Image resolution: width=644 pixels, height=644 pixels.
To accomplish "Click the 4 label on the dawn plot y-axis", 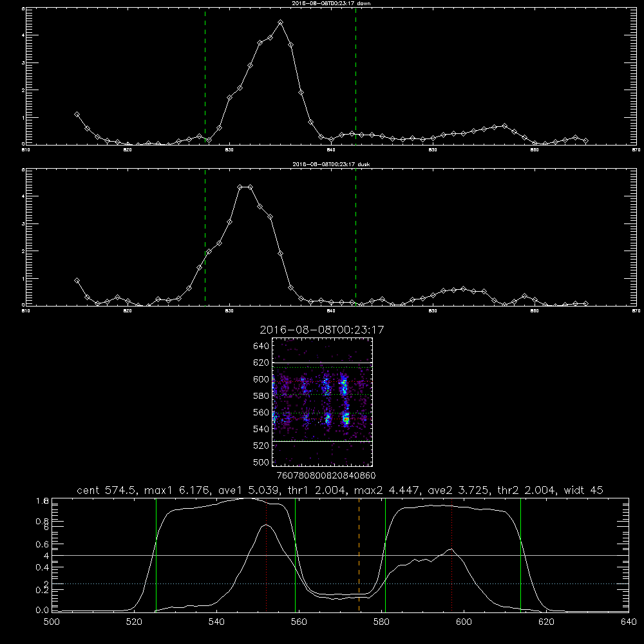I will (x=23, y=35).
